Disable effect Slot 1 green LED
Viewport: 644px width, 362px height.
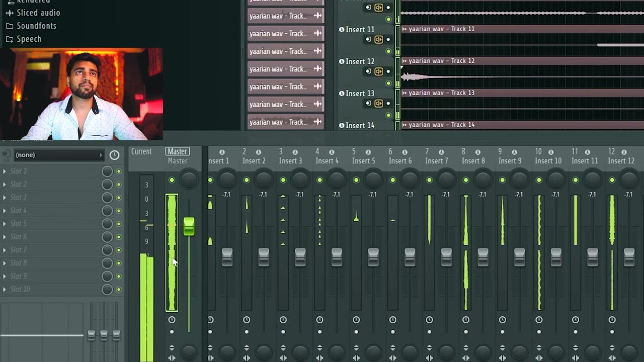119,171
